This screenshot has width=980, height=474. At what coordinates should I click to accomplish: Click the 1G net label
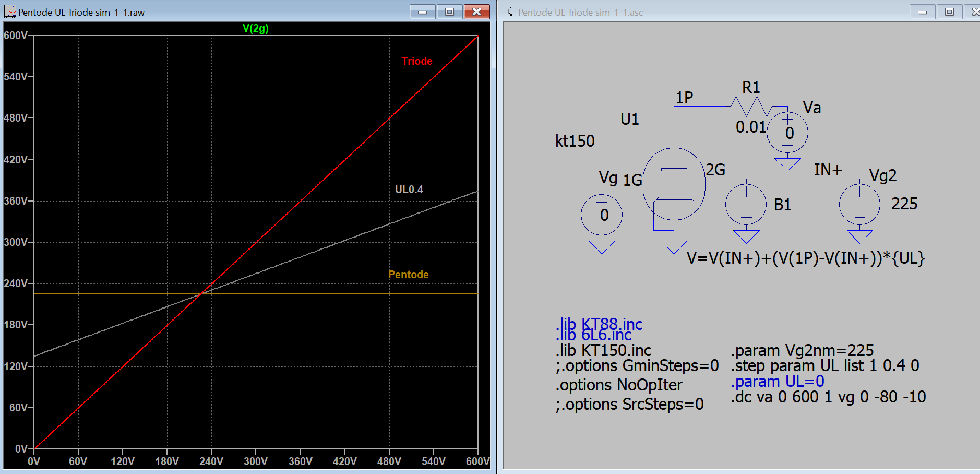tap(632, 180)
